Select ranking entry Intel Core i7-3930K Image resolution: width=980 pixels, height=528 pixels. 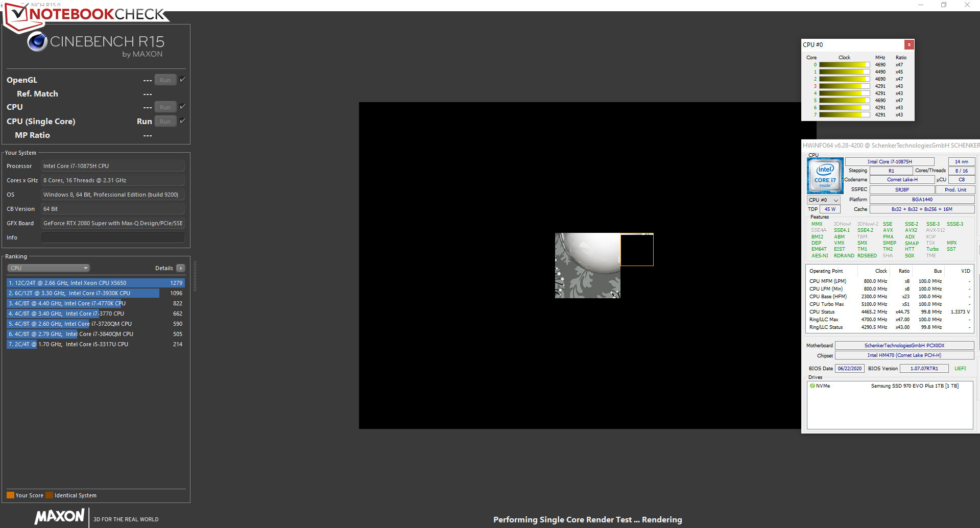tap(95, 293)
